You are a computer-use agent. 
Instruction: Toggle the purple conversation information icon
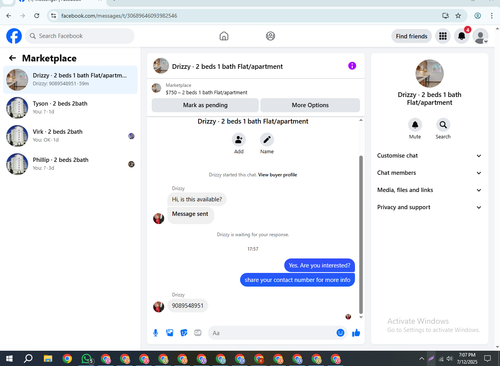pos(352,66)
